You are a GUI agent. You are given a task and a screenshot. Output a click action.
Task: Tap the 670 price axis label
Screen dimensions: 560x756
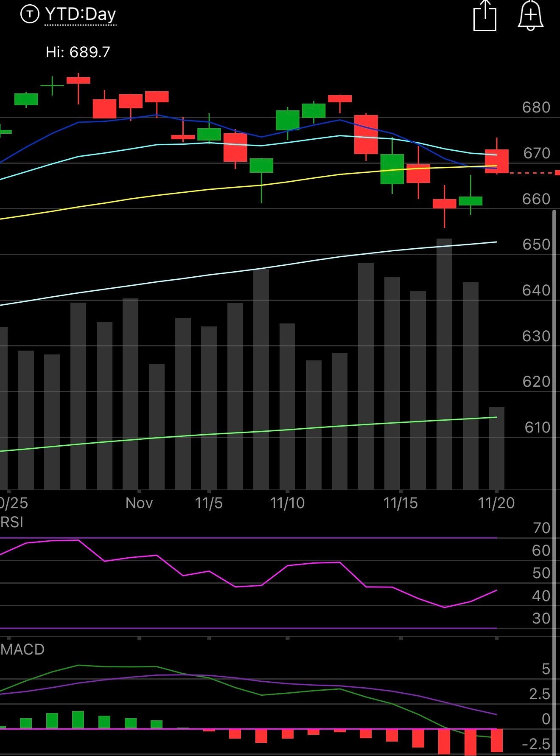tap(536, 153)
